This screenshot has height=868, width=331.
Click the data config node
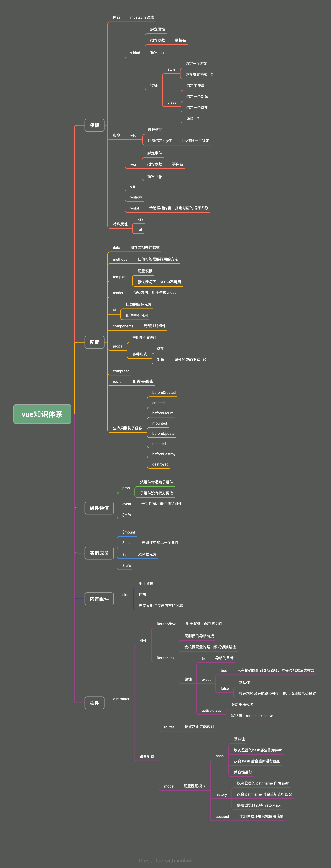(116, 248)
